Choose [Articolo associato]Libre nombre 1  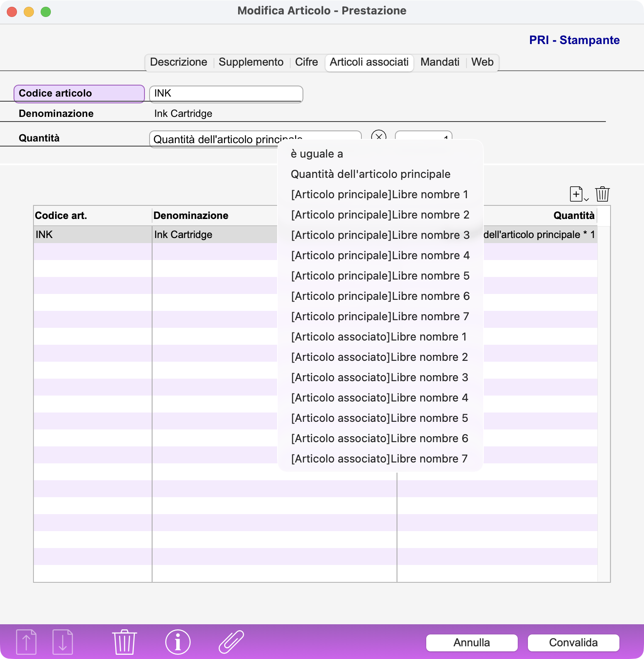pos(380,337)
